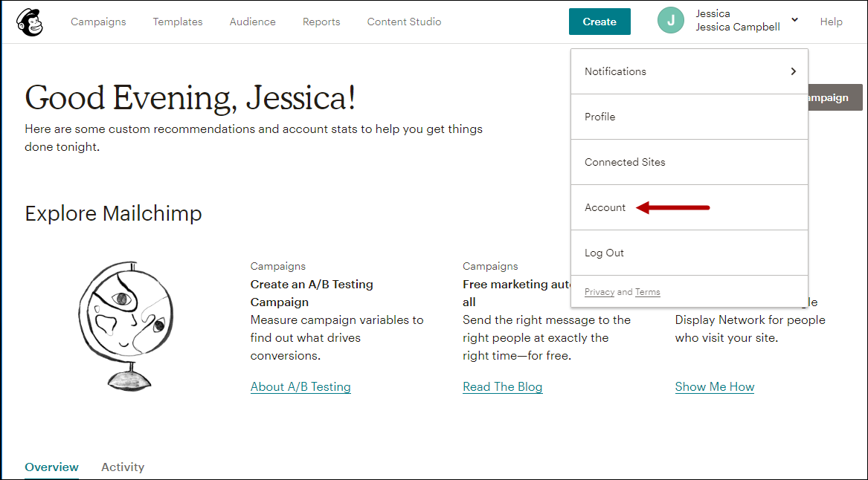Viewport: 868px width, 480px height.
Task: Click the green J avatar icon
Action: tap(671, 21)
